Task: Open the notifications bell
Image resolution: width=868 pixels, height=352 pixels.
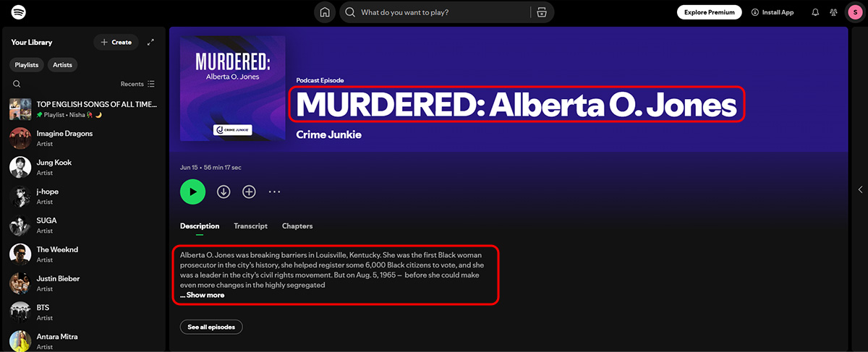Action: [x=815, y=12]
